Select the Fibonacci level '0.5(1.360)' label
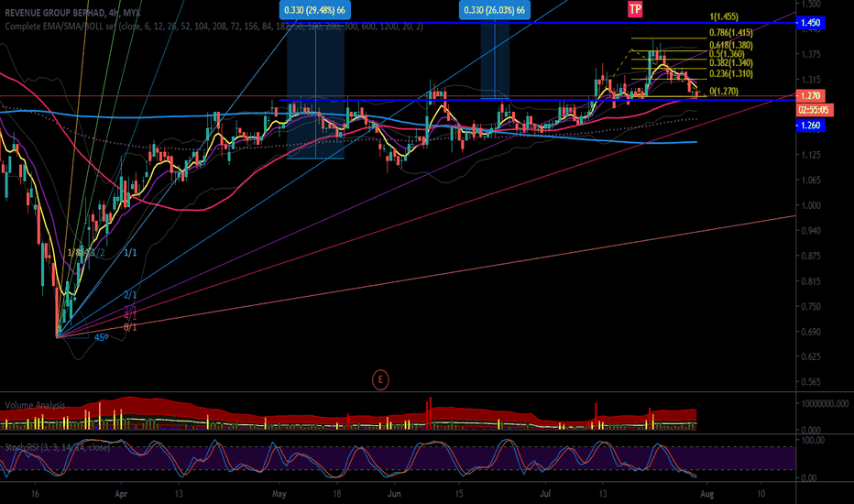This screenshot has height=504, width=854. 727,54
